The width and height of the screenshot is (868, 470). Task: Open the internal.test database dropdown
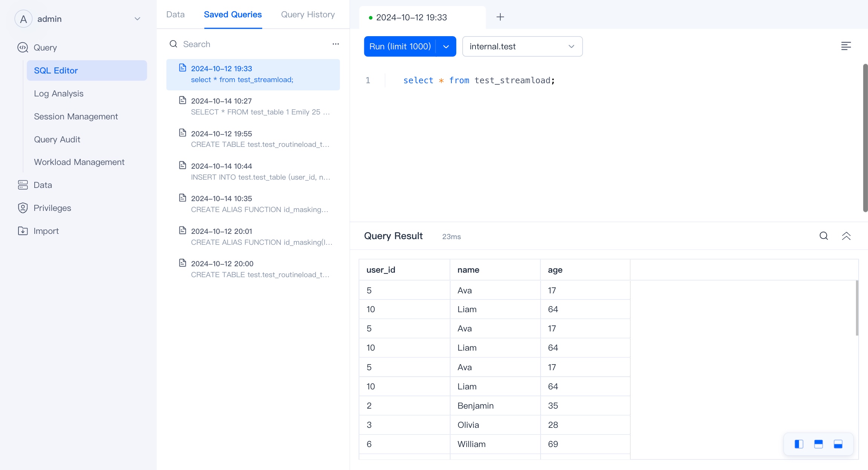tap(522, 46)
